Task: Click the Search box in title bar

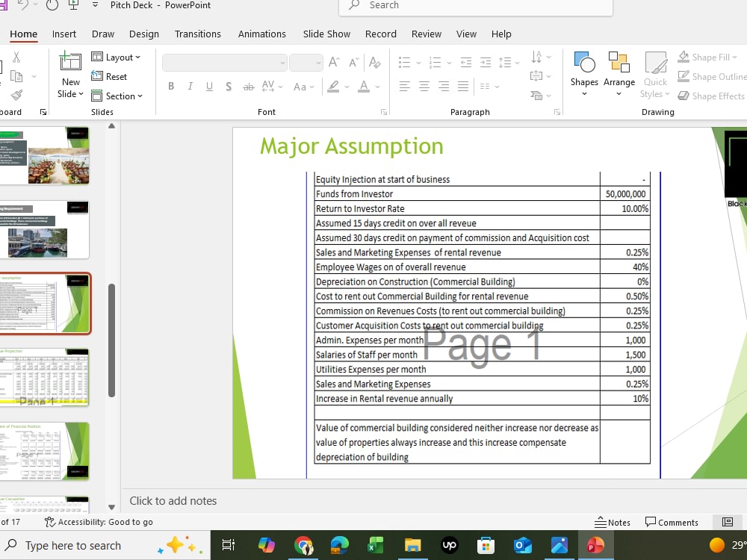Action: pos(475,6)
